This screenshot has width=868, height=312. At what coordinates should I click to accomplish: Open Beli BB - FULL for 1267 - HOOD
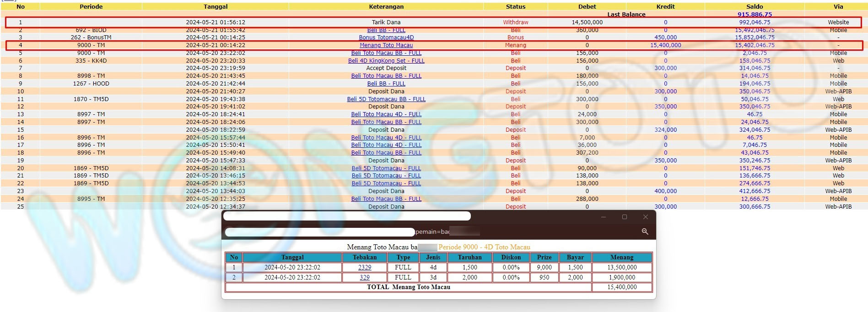386,84
